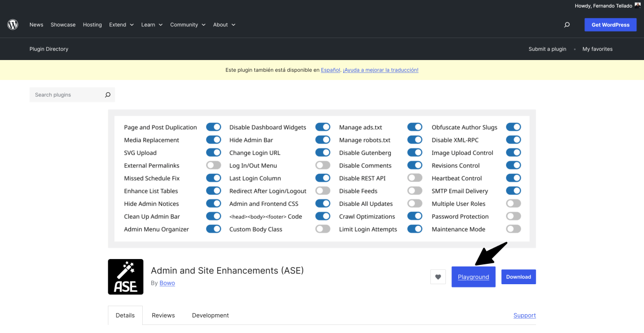Expand the About menu chevron
Image resolution: width=644 pixels, height=333 pixels.
click(x=235, y=24)
